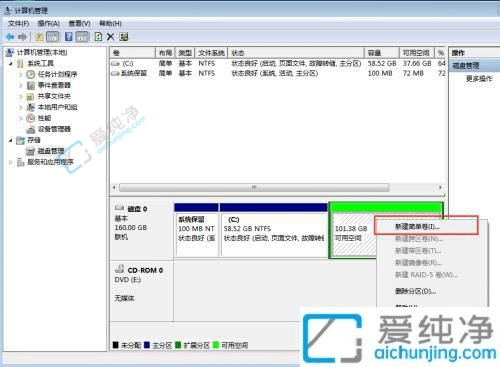
Task: Expand the 性能 node arrow
Action: click(21, 118)
